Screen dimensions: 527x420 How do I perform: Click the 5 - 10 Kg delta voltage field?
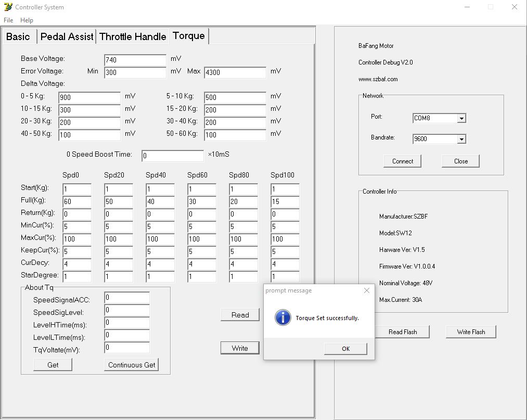point(235,97)
